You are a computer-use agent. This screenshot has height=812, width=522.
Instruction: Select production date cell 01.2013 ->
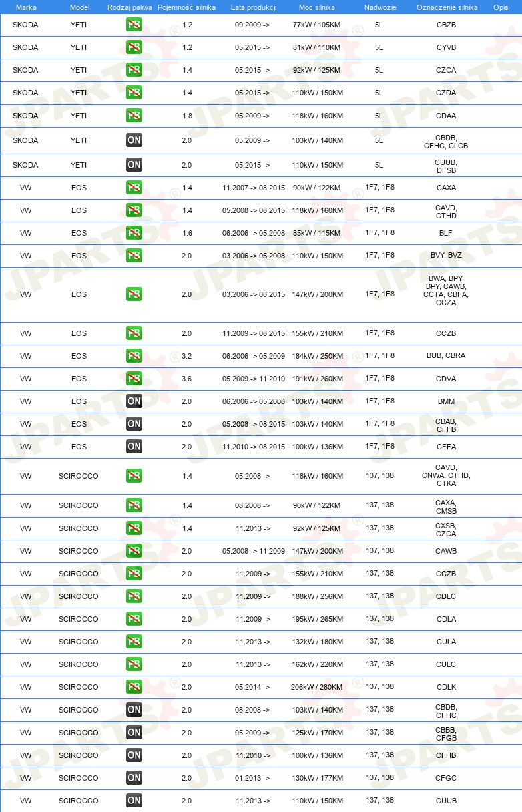pos(252,778)
